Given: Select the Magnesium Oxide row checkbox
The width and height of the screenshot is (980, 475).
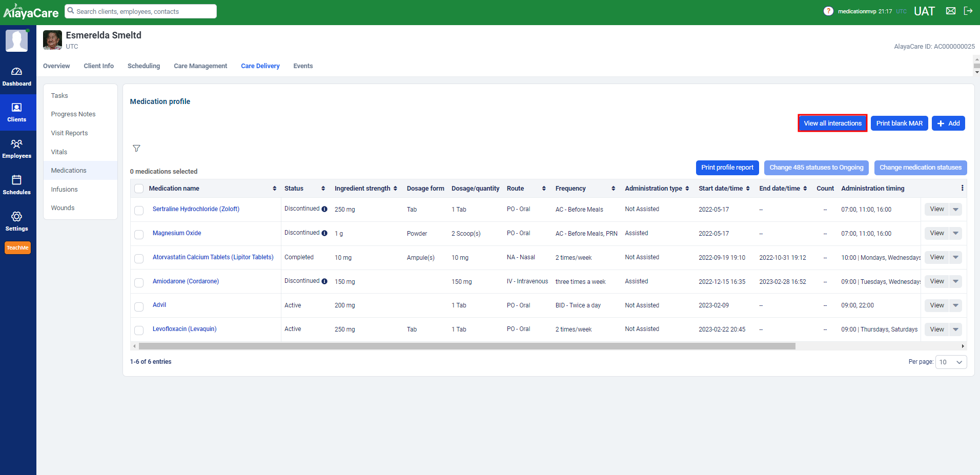Looking at the screenshot, I should point(139,234).
